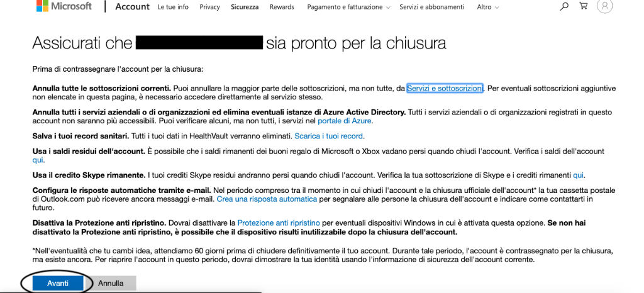Click 'qui' link for Skype credits

(579, 175)
